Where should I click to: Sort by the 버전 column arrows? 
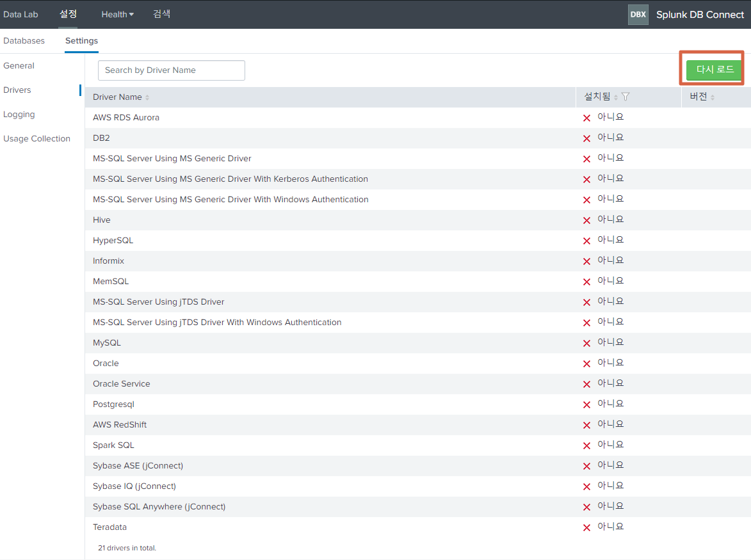[x=713, y=97]
